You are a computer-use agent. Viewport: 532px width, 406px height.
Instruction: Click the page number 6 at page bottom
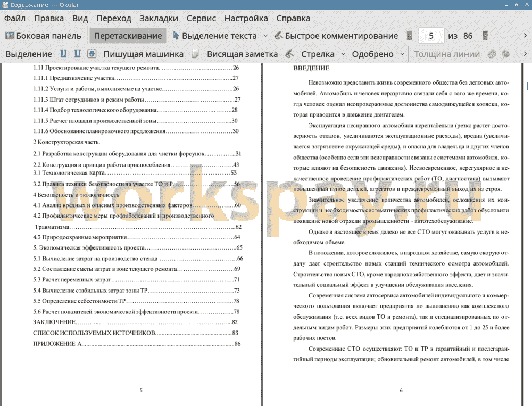401,391
